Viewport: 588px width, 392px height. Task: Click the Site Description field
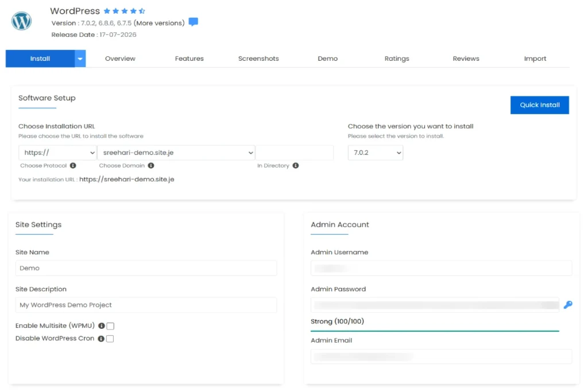146,305
